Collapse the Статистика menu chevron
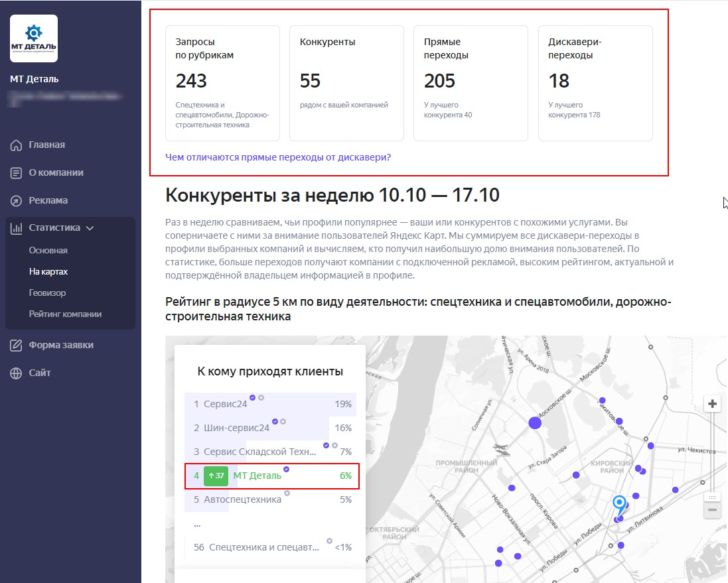728x583 pixels. [90, 228]
